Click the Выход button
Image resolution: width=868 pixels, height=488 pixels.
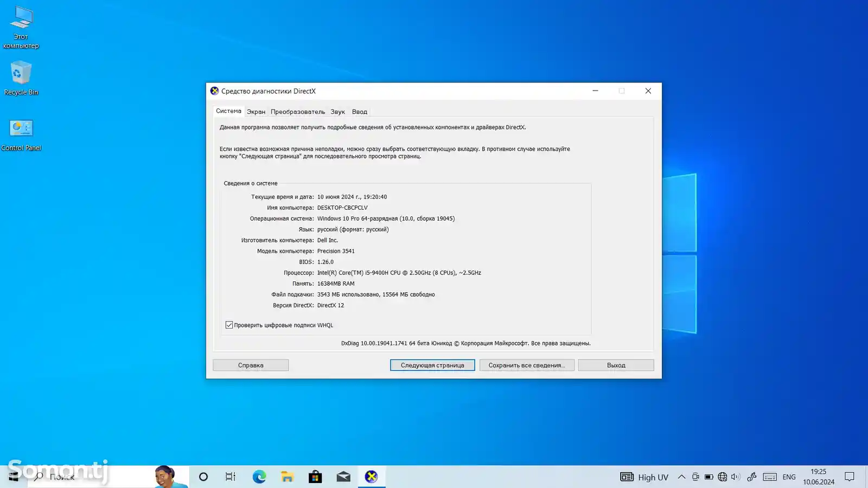(x=616, y=365)
